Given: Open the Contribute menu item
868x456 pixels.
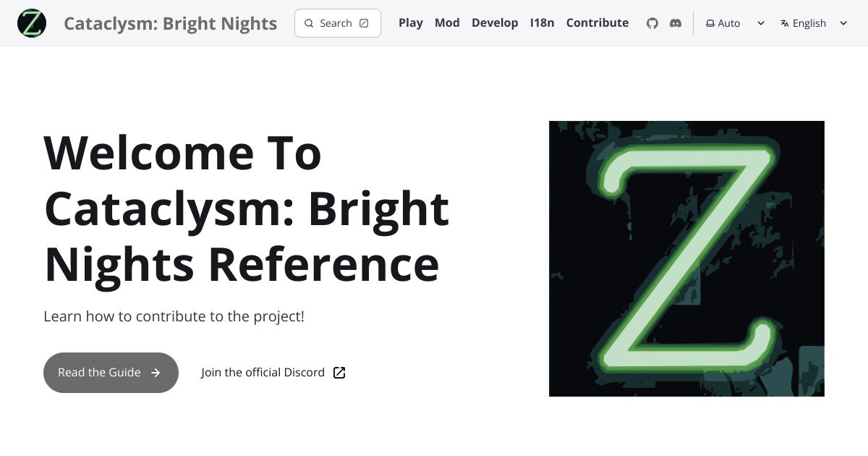Looking at the screenshot, I should click(597, 23).
